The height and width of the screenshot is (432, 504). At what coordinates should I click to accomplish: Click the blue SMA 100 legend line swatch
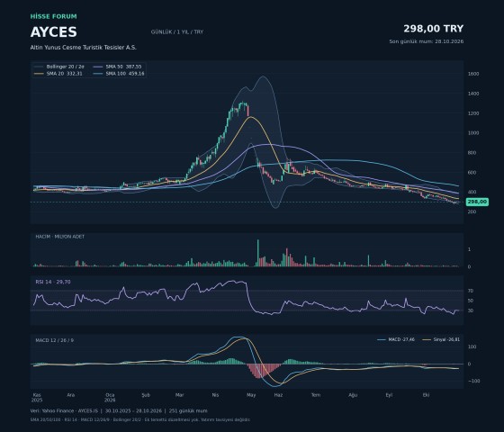(98, 74)
